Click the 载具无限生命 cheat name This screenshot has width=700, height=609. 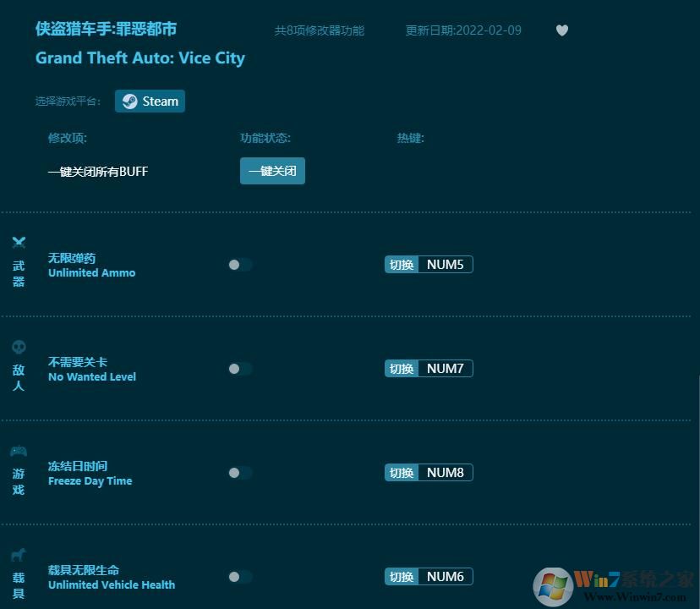(x=84, y=570)
